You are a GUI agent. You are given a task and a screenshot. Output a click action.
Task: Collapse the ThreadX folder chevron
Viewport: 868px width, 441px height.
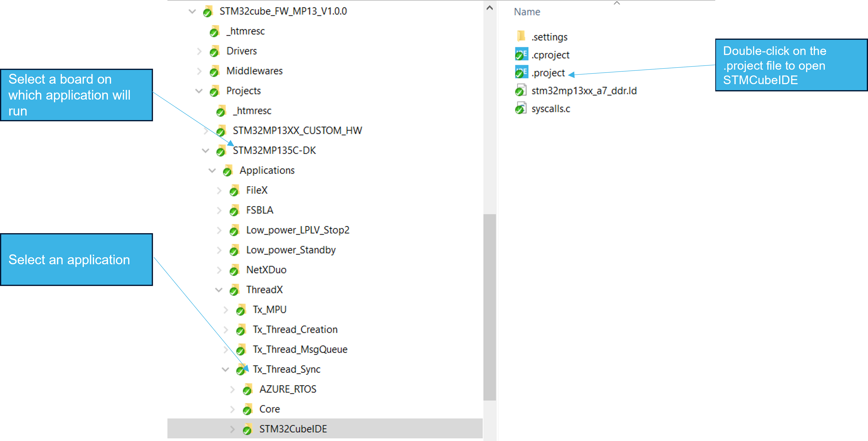[x=219, y=290]
